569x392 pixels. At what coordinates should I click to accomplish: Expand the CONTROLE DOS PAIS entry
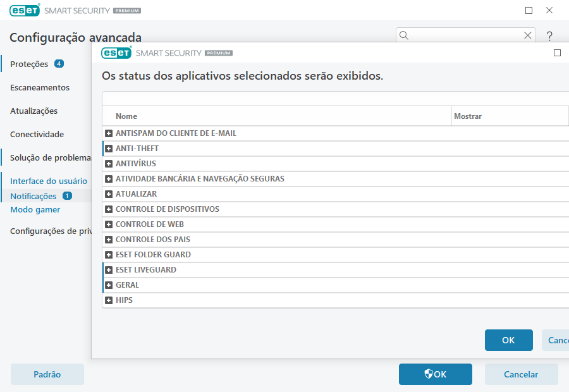(109, 239)
